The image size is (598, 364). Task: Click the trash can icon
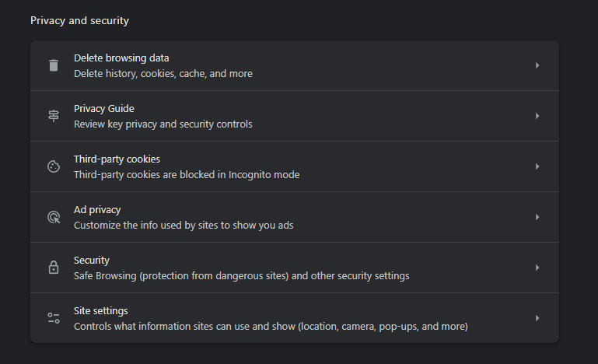click(x=54, y=65)
